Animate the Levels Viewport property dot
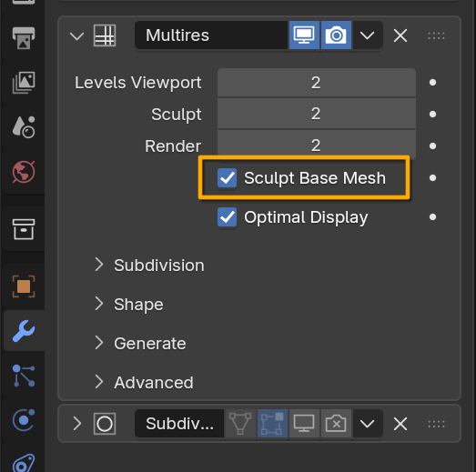Image resolution: width=476 pixels, height=472 pixels. click(x=432, y=83)
